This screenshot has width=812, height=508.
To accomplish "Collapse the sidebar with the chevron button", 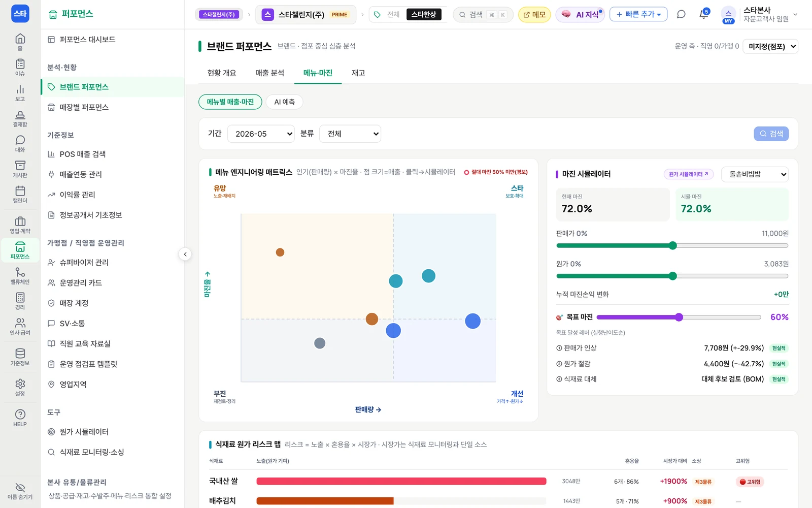I will click(185, 254).
